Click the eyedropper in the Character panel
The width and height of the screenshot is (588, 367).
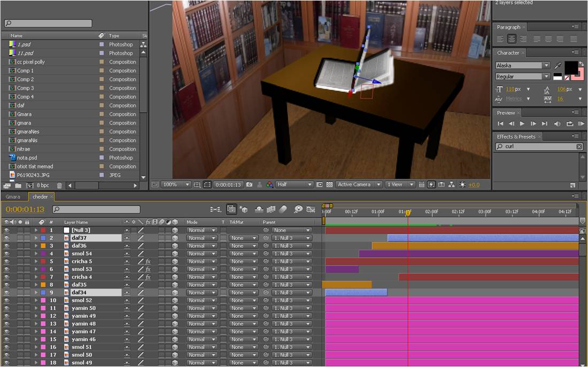tap(558, 65)
